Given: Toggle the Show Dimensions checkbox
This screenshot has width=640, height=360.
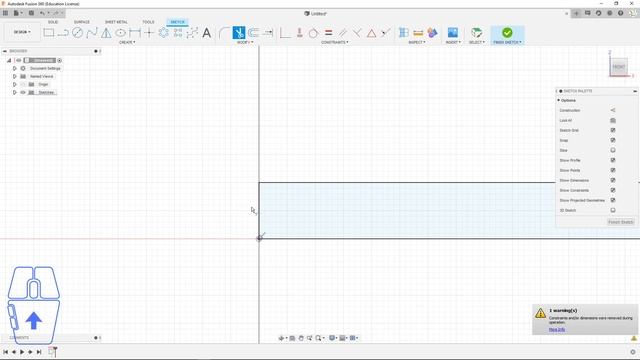Looking at the screenshot, I should point(613,180).
